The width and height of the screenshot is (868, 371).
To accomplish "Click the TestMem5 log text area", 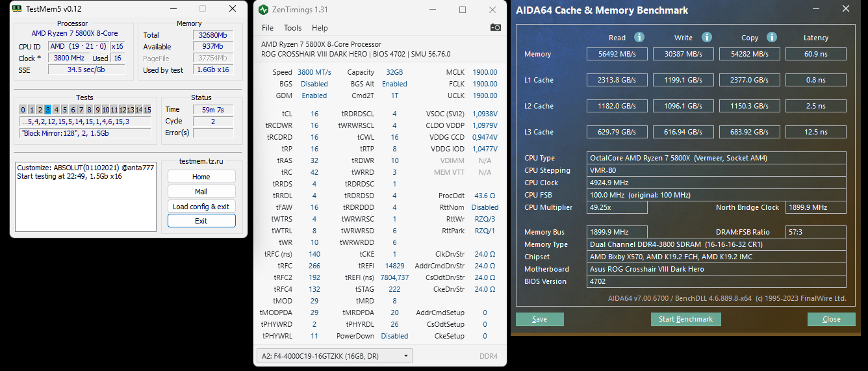I will 85,196.
